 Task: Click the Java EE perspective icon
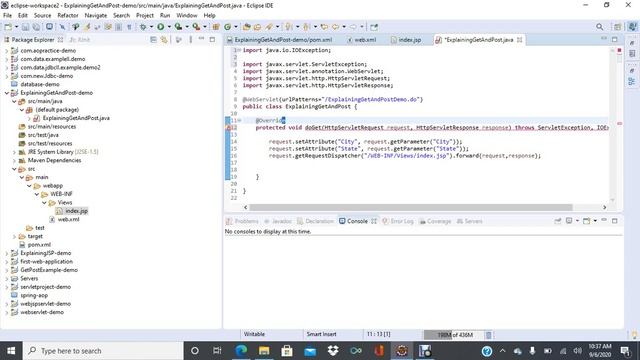(x=632, y=27)
